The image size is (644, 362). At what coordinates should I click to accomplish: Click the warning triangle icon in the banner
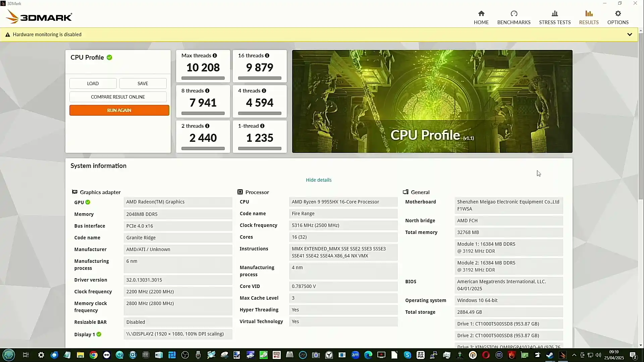(8, 35)
